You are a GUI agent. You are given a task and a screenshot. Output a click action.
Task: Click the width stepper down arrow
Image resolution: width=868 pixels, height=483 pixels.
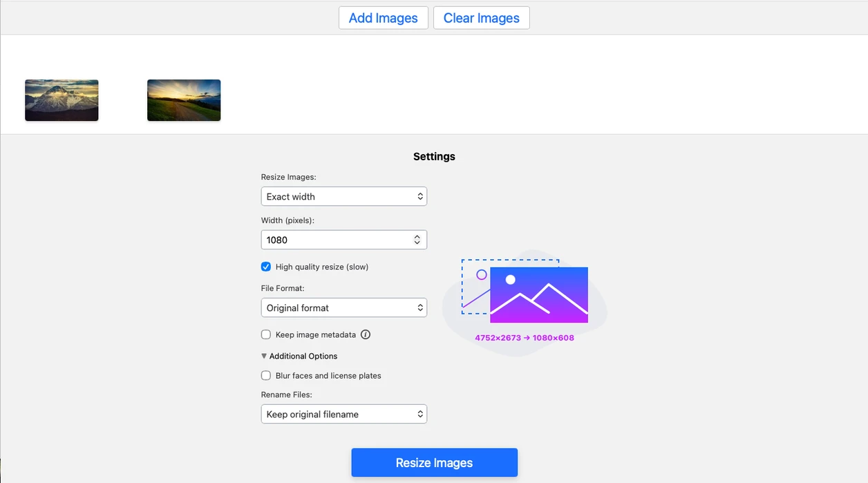click(x=417, y=243)
